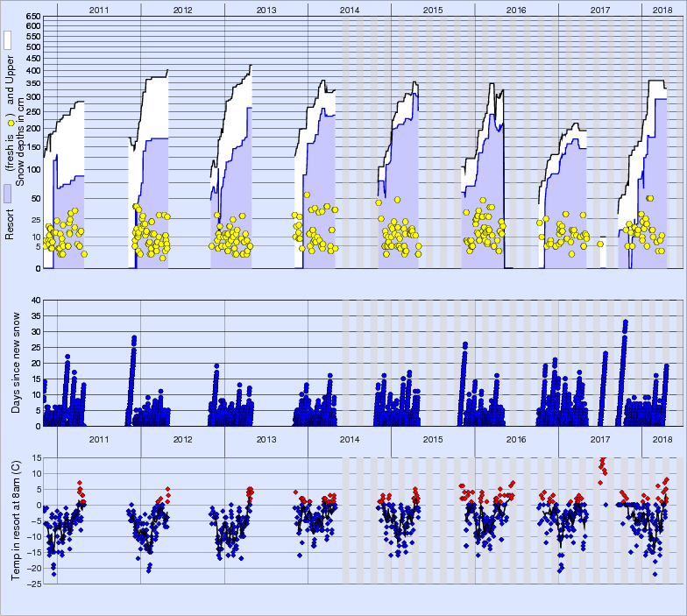Click the highest red temperature diamond in 2017

[x=602, y=460]
